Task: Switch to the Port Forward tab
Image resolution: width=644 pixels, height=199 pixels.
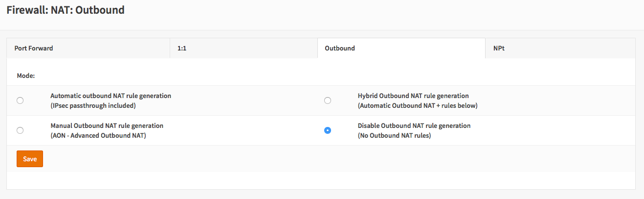Action: point(34,49)
